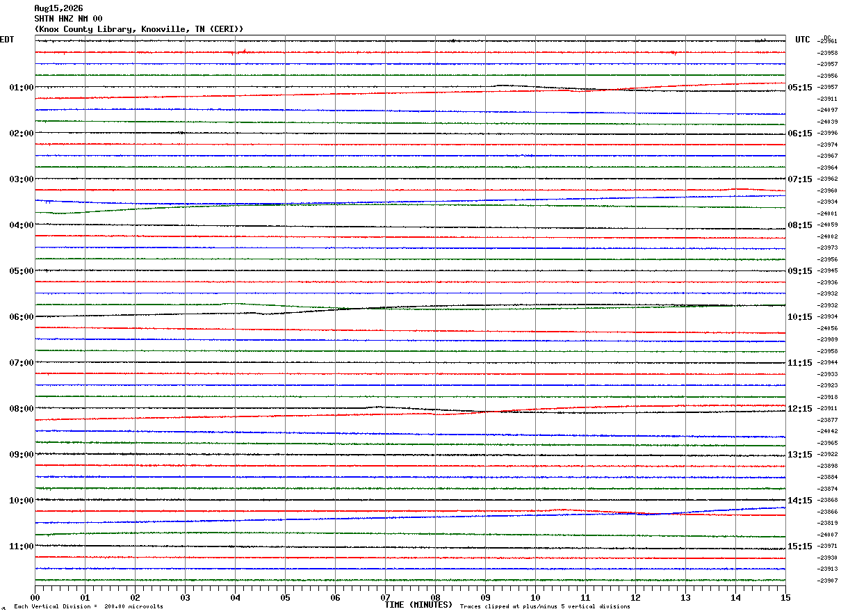Click the 08:15 UTC time label
Screen dimensions: 841x616
(799, 225)
